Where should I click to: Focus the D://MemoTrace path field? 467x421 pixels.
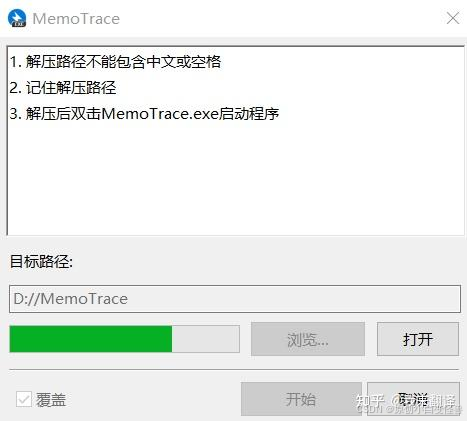(x=235, y=299)
